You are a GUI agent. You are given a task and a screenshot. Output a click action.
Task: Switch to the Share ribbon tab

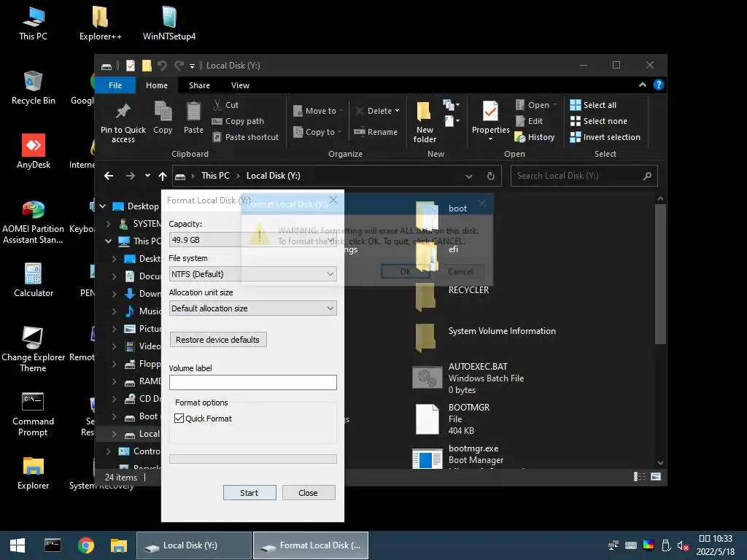coord(199,85)
